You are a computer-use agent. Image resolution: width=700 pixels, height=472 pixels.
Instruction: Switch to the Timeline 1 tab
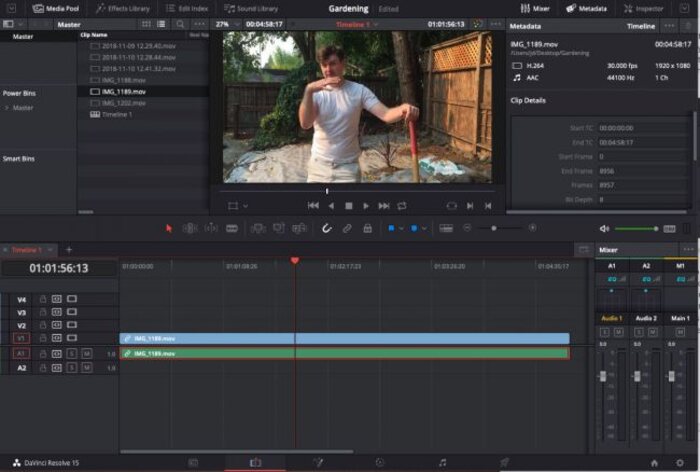pos(27,250)
